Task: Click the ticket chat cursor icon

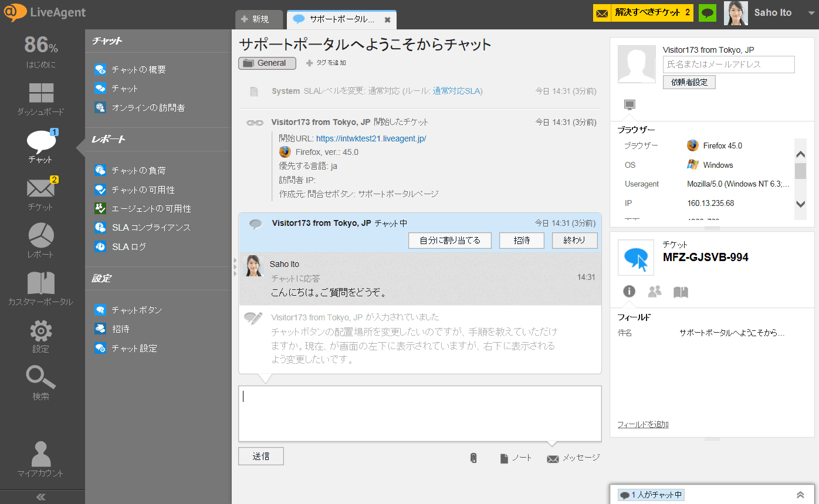Action: coord(636,258)
